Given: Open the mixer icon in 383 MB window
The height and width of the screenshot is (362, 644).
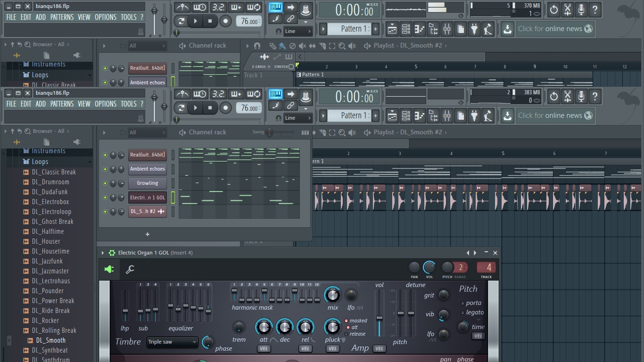Looking at the screenshot, I should coord(446,115).
